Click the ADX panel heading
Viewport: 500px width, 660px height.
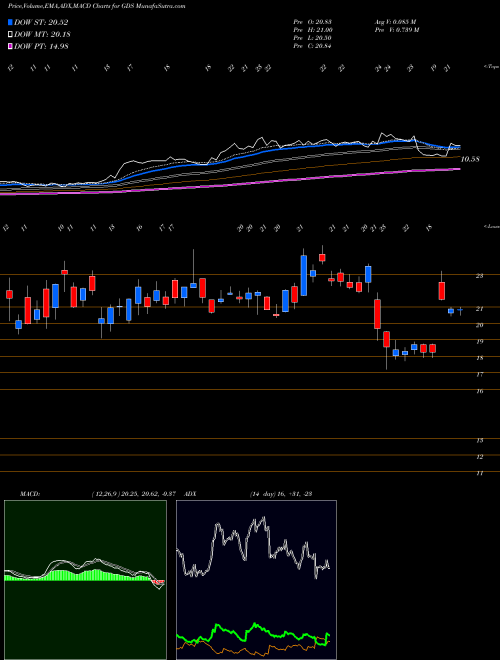click(191, 494)
